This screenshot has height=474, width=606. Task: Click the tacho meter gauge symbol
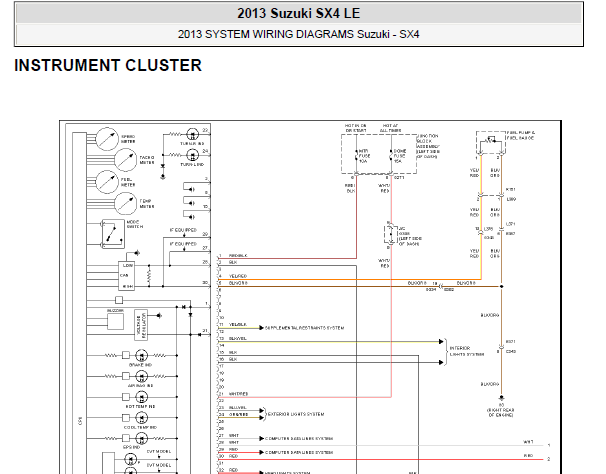tap(125, 160)
